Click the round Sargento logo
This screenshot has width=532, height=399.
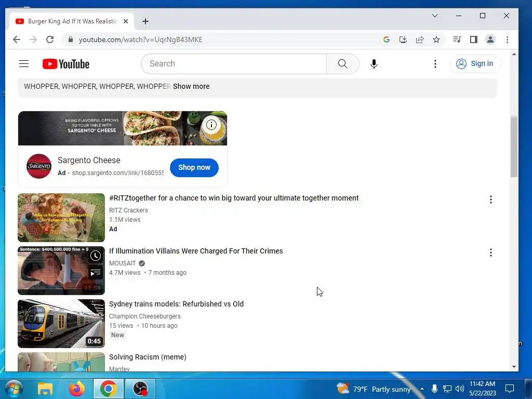pyautogui.click(x=39, y=166)
